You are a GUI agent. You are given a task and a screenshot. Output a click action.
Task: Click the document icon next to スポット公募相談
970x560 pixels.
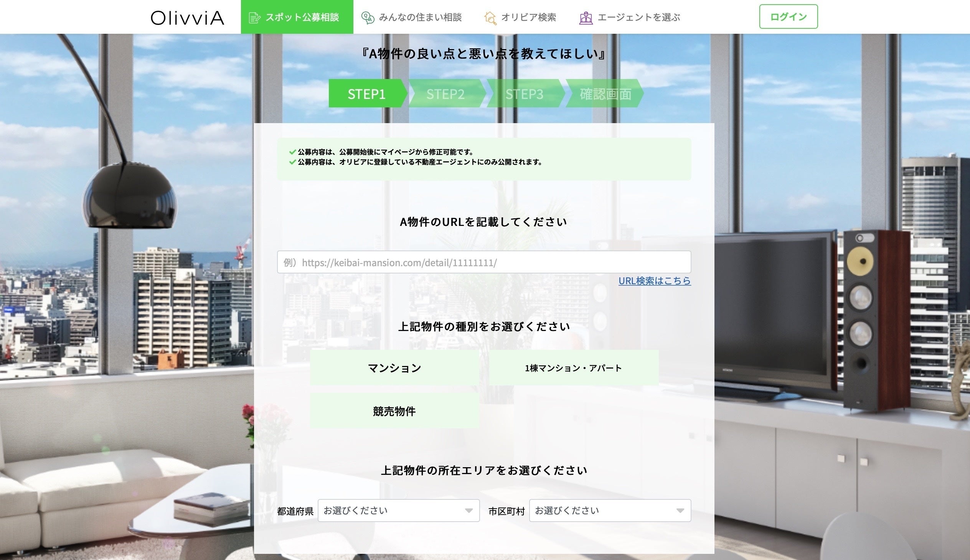coord(254,17)
